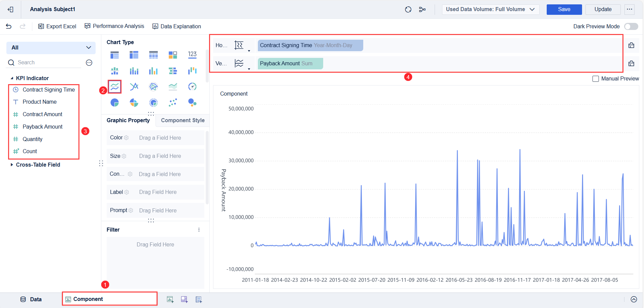Switch to the Component Style tab
The width and height of the screenshot is (644, 308).
point(183,120)
